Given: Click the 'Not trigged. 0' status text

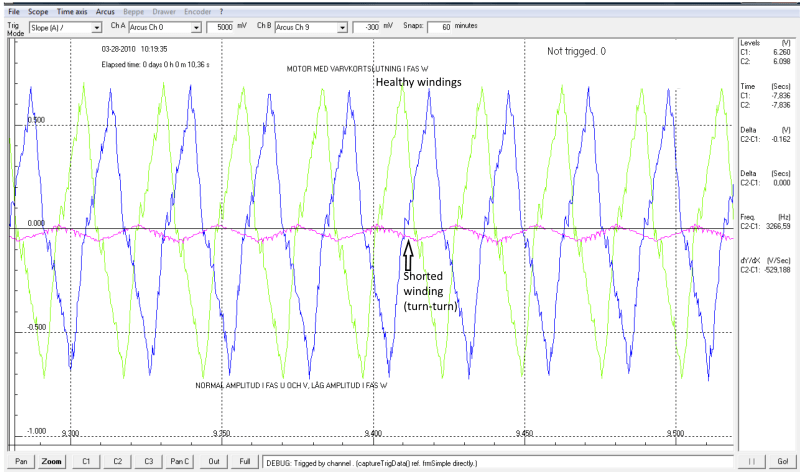Looking at the screenshot, I should (x=577, y=51).
